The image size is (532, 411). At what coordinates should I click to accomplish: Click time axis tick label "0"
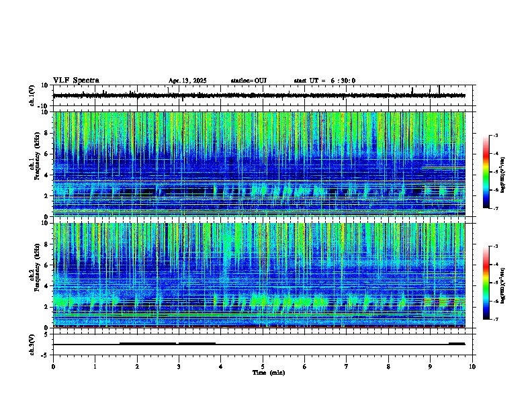tap(53, 367)
